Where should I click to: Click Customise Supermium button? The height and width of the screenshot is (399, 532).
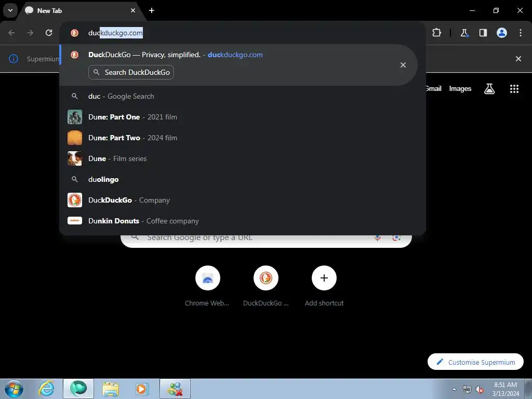tap(476, 362)
